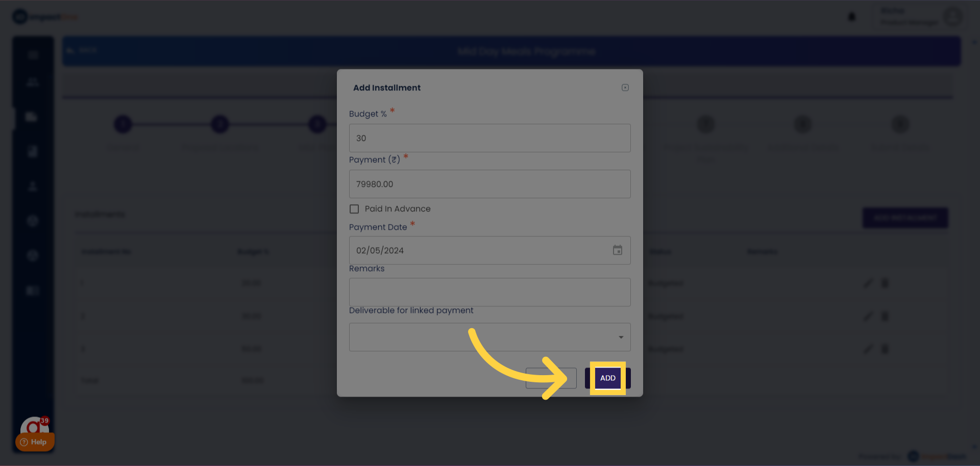Select the second step circle in stepper

coord(220,124)
